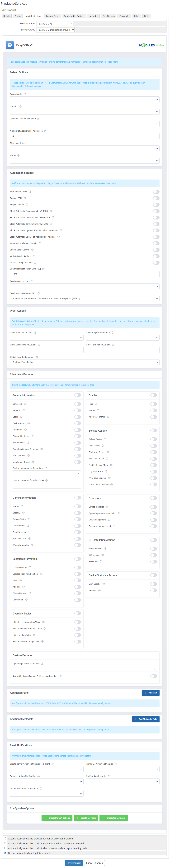This screenshot has height=868, width=170.
Task: Click help icon beside Daily OS Template Sync
Action: [35, 263]
